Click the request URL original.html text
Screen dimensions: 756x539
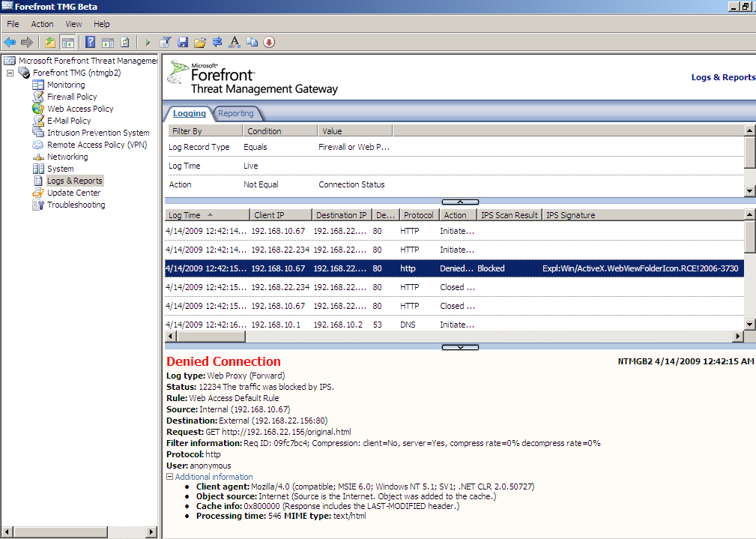(x=286, y=432)
